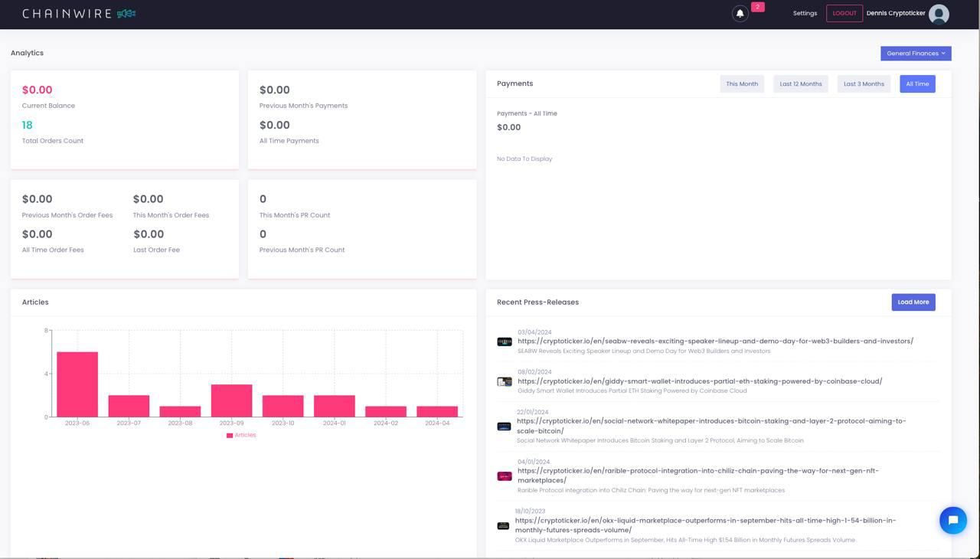Show Last 3 Months payments
This screenshot has width=980, height=559.
864,84
